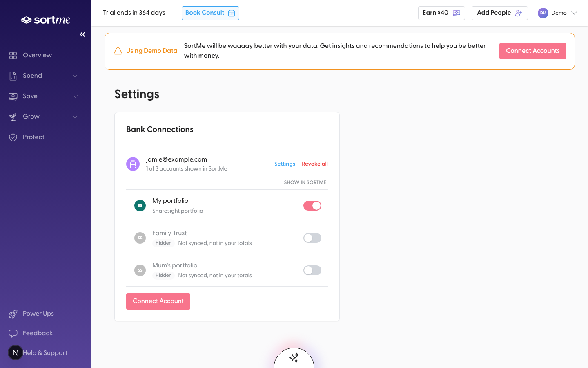Click the Book Consult button
This screenshot has width=588, height=368.
[210, 13]
